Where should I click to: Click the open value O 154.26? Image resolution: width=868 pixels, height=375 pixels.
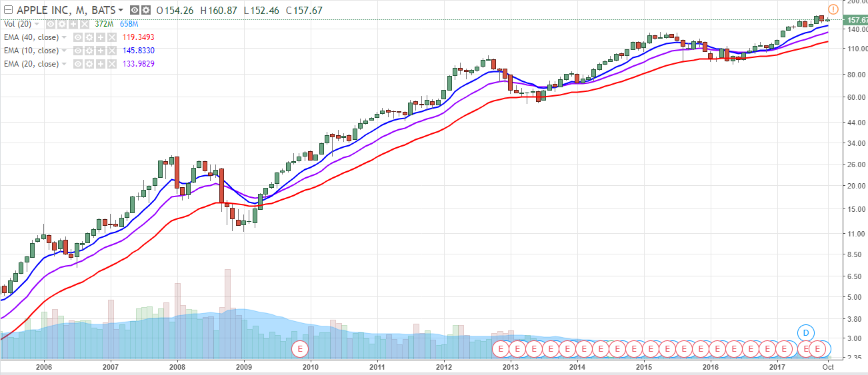175,10
